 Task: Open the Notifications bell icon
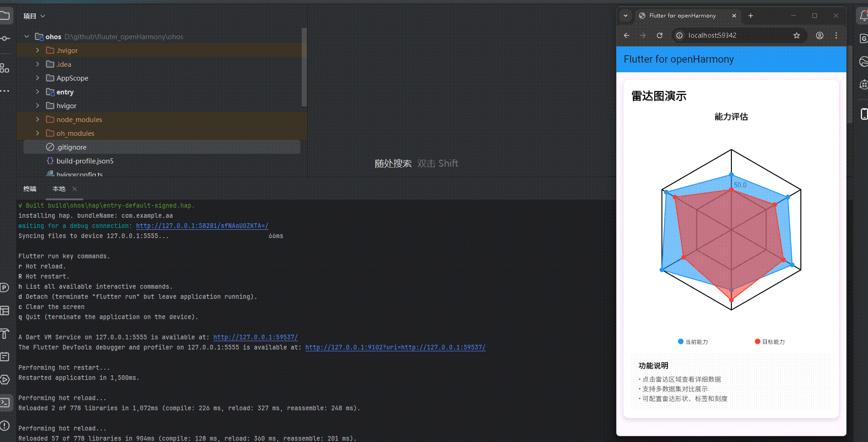coord(863,16)
